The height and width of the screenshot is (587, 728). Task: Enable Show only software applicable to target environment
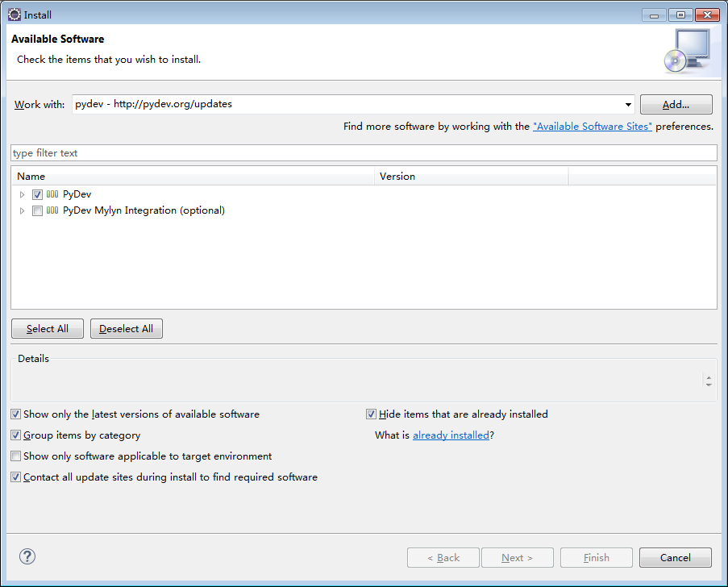pyautogui.click(x=16, y=456)
